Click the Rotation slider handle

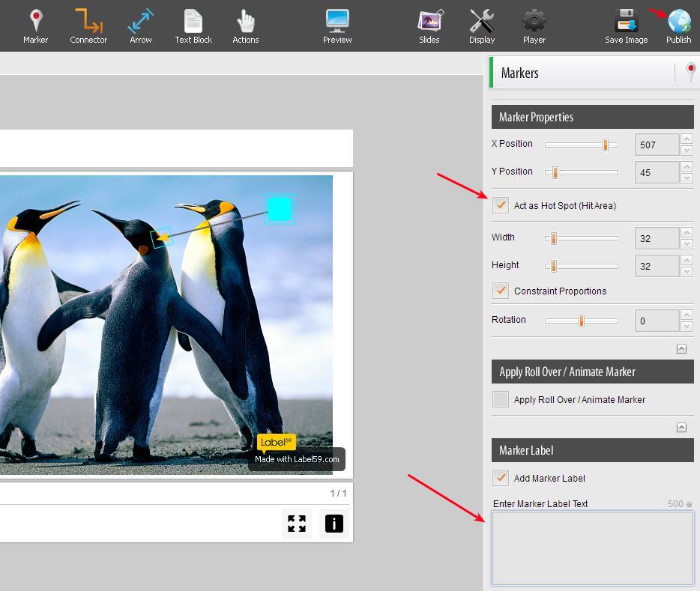click(x=581, y=321)
